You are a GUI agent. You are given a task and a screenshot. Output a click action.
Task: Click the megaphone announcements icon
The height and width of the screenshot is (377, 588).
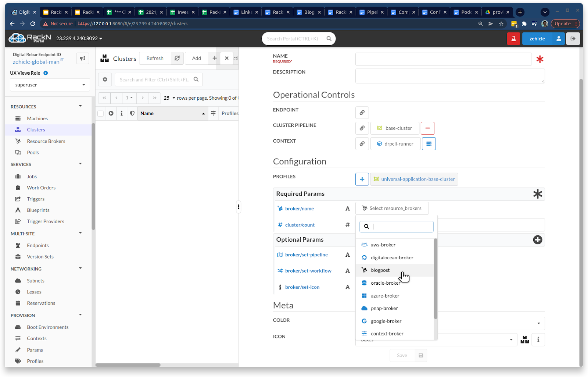click(x=83, y=58)
